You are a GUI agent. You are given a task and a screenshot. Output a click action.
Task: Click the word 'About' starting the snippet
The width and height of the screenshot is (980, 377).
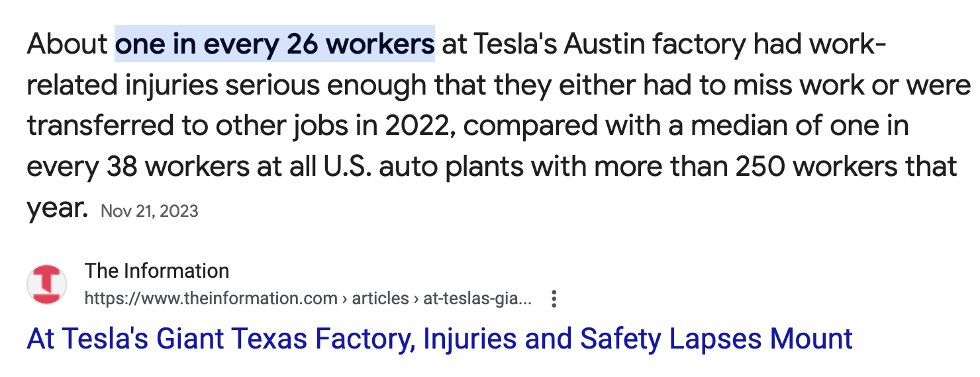point(67,44)
